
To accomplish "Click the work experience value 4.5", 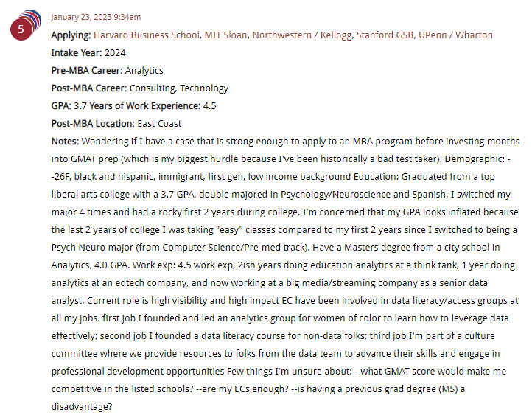I will click(x=209, y=106).
